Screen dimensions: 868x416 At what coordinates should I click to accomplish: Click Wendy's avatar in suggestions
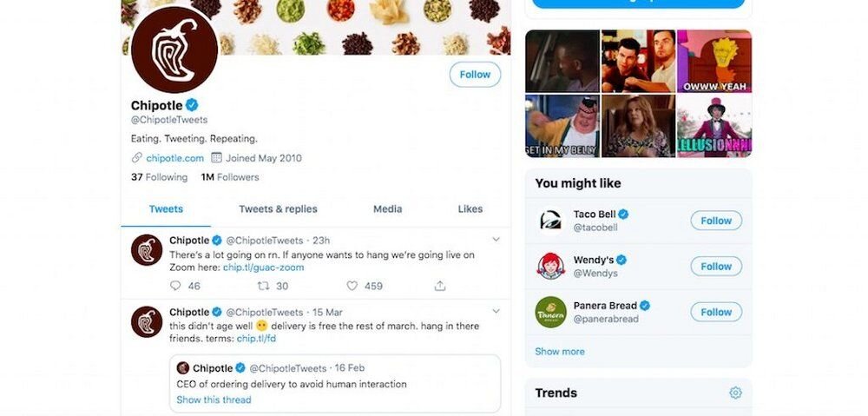(550, 267)
